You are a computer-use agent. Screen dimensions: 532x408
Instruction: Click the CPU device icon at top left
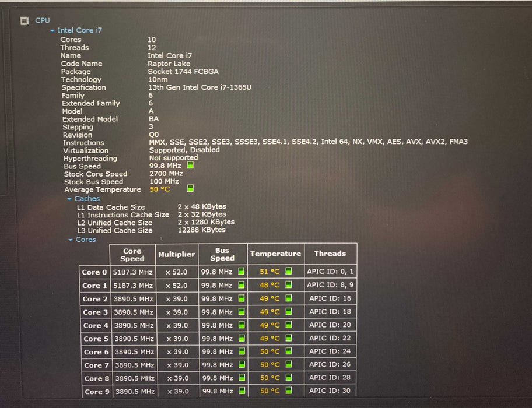pos(24,20)
